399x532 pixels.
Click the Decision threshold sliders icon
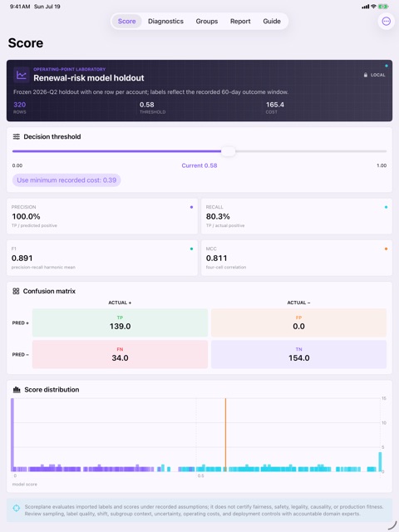coord(17,136)
